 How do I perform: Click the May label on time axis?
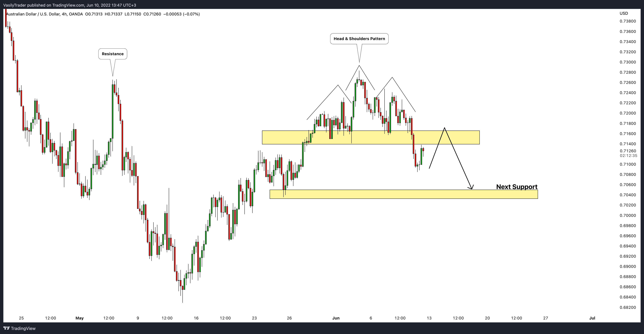[x=79, y=318]
